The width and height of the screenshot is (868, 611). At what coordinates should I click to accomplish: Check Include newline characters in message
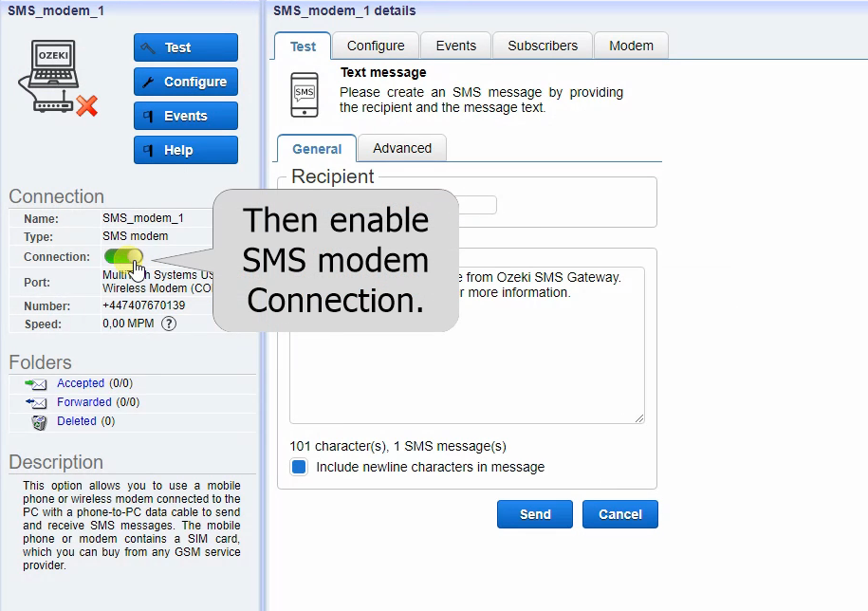tap(299, 466)
